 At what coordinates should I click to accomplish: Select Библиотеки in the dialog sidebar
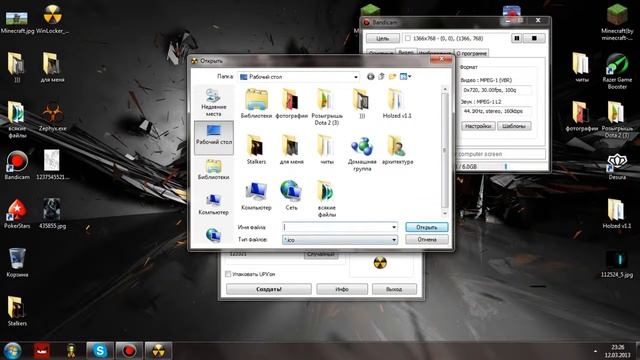pos(213,169)
